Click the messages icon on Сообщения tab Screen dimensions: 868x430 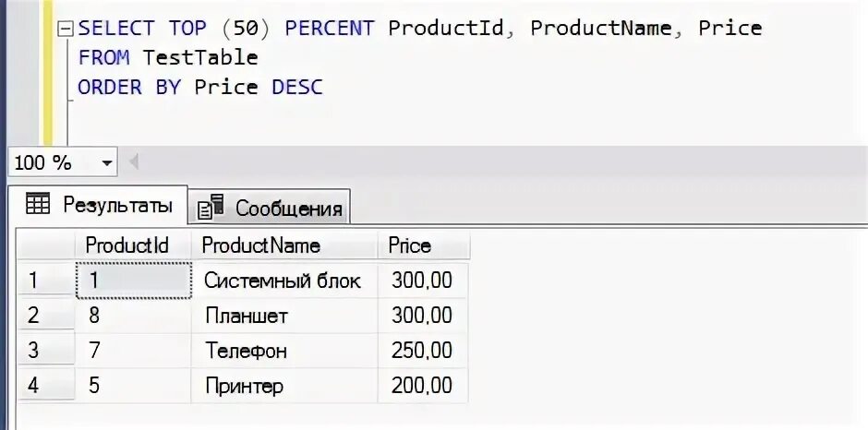211,208
